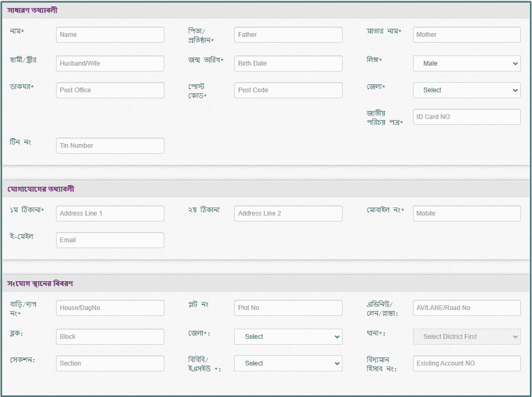Expand the BBB/ESU Select dropdown
532x397 pixels.
288,363
